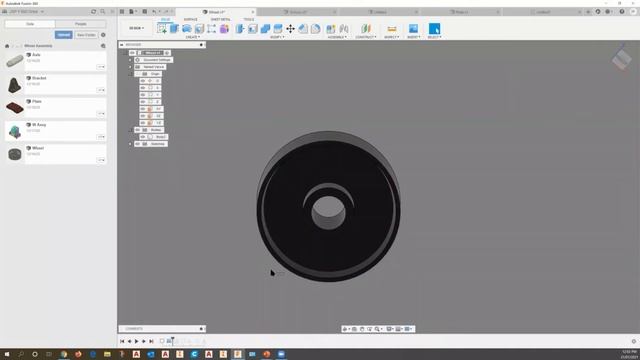Click the Insert image icon
This screenshot has height=360, width=640.
[413, 28]
